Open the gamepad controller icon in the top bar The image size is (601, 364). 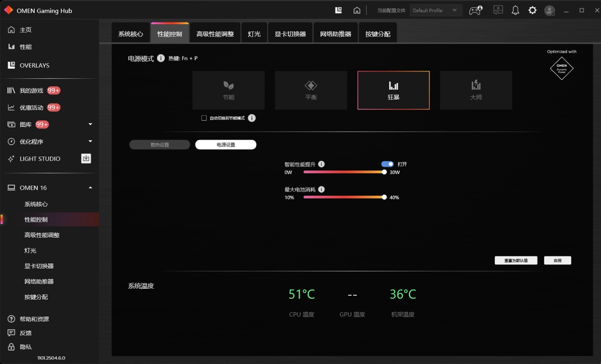tap(475, 10)
